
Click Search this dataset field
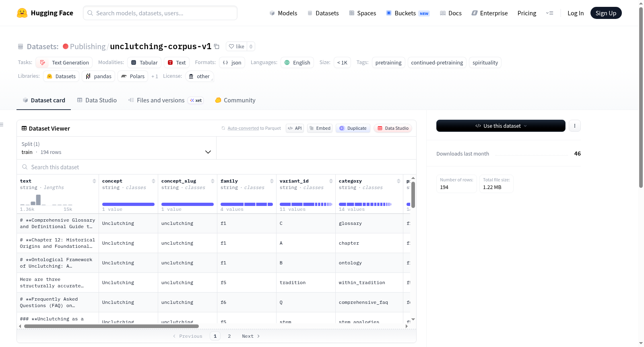click(x=217, y=167)
